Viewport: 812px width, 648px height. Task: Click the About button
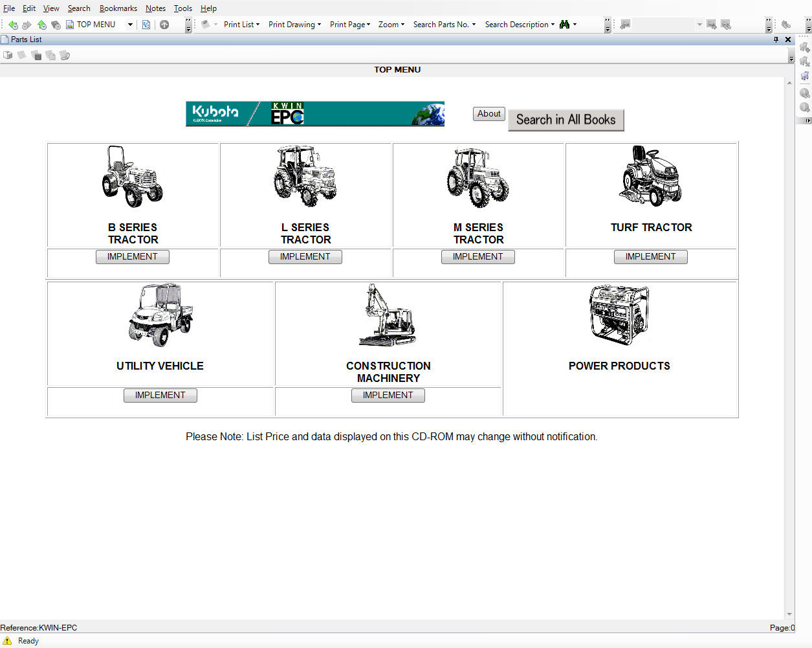tap(489, 114)
